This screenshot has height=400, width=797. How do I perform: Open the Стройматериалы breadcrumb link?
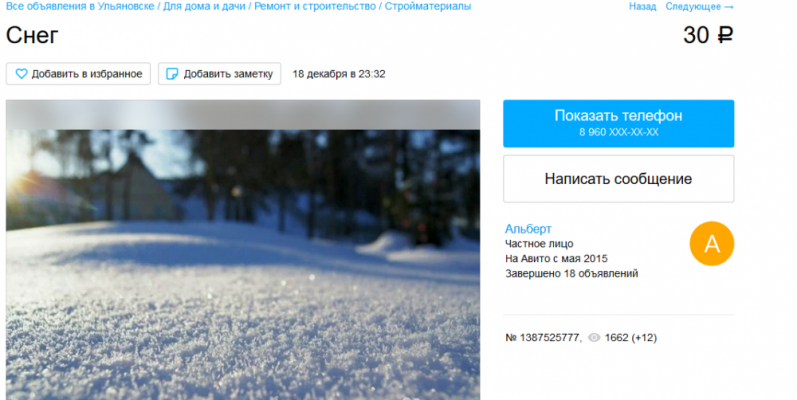pyautogui.click(x=427, y=6)
